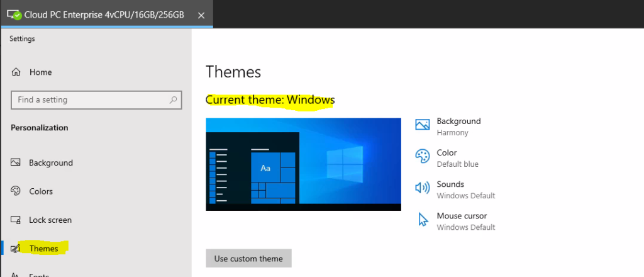
Task: Click the Current theme: Windows heading
Action: pyautogui.click(x=270, y=100)
